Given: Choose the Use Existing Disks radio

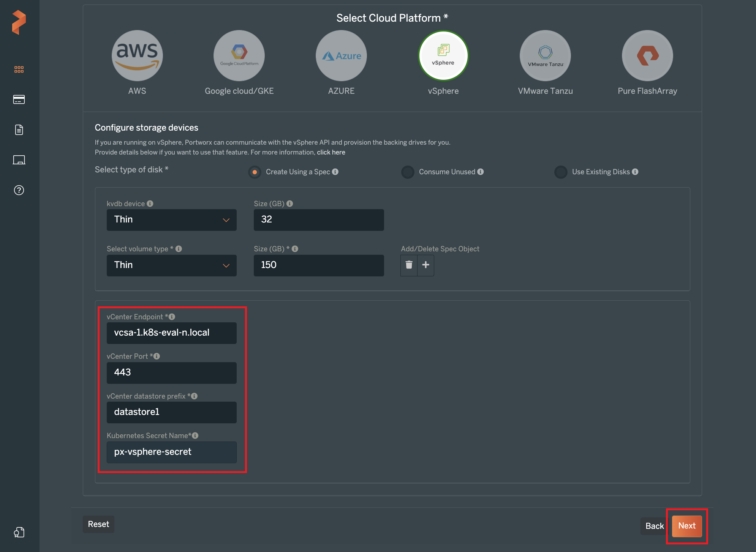Looking at the screenshot, I should (561, 172).
